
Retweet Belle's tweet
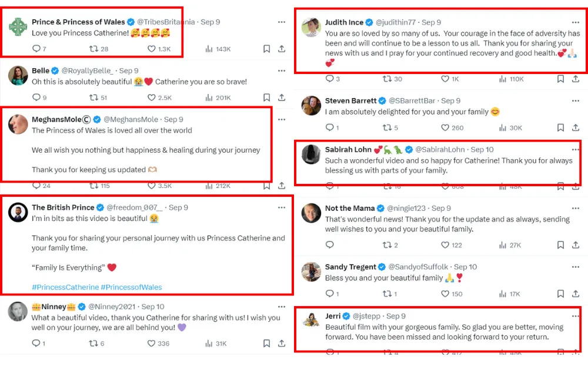[x=93, y=98]
